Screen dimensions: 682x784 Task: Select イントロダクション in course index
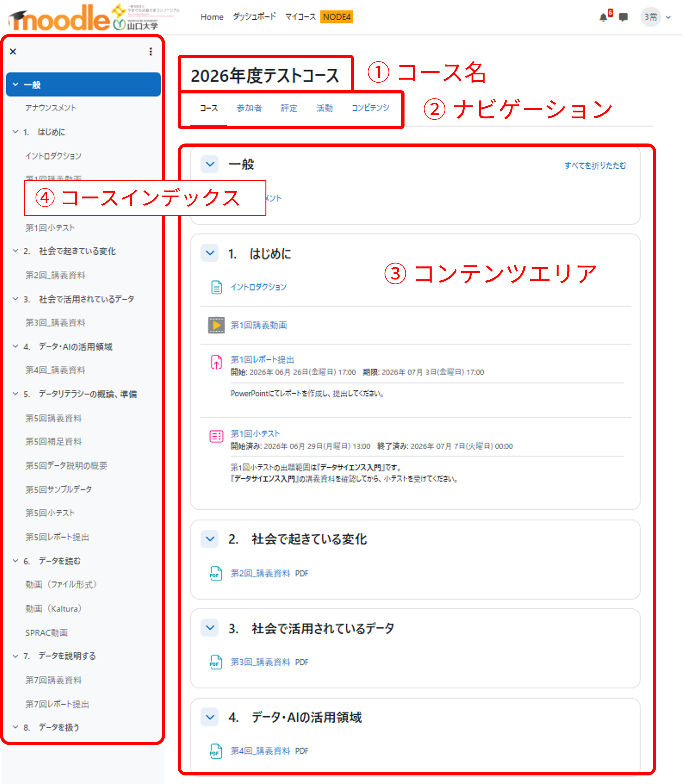(53, 156)
